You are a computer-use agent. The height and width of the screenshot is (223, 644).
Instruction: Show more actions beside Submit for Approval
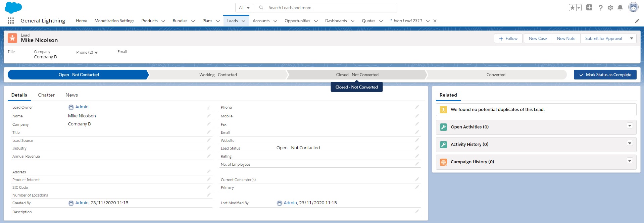(x=631, y=39)
